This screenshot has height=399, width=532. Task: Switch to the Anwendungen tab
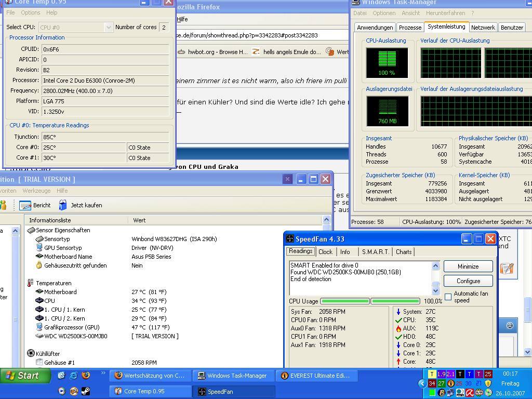(x=375, y=28)
